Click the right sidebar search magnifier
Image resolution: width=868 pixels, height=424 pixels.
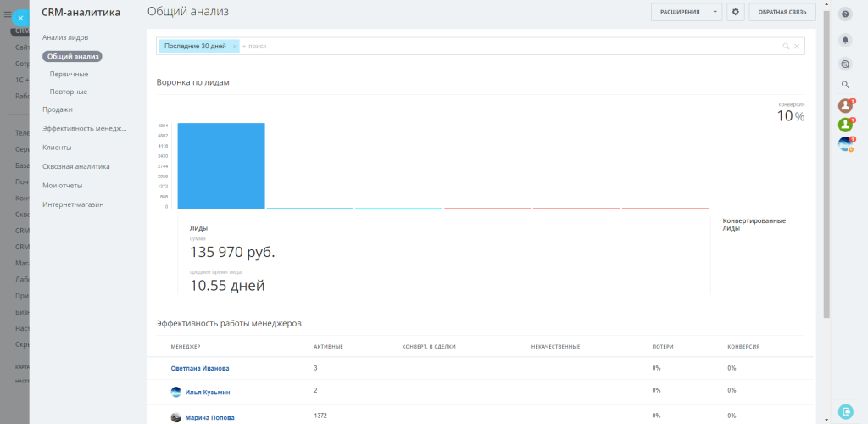point(845,85)
